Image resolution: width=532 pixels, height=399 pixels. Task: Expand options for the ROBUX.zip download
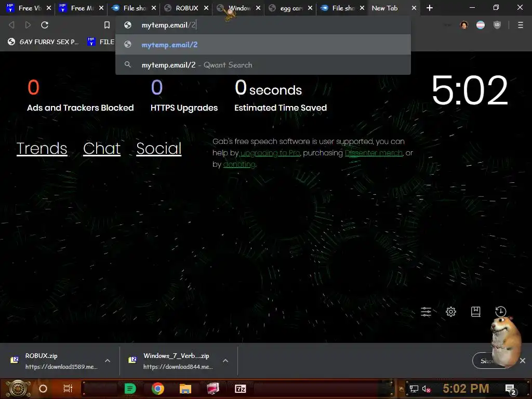pos(108,361)
